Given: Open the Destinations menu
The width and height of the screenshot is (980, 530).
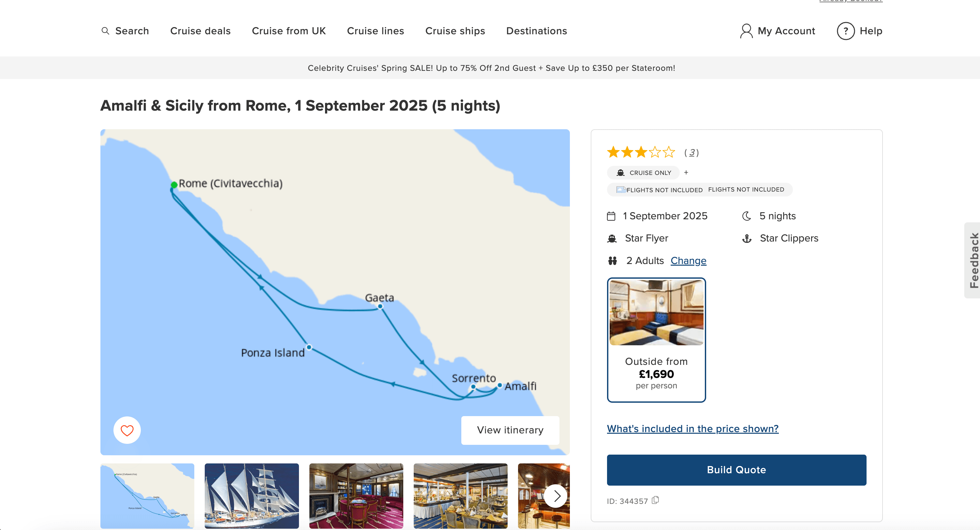Looking at the screenshot, I should (x=536, y=31).
